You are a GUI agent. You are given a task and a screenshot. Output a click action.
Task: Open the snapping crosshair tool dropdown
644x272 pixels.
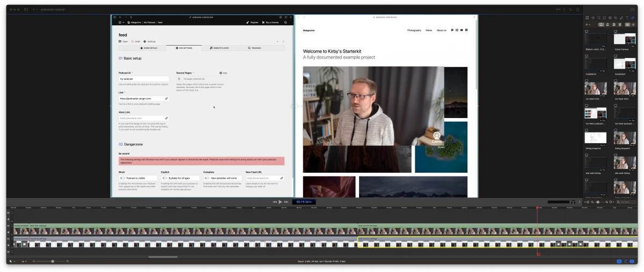point(25,261)
